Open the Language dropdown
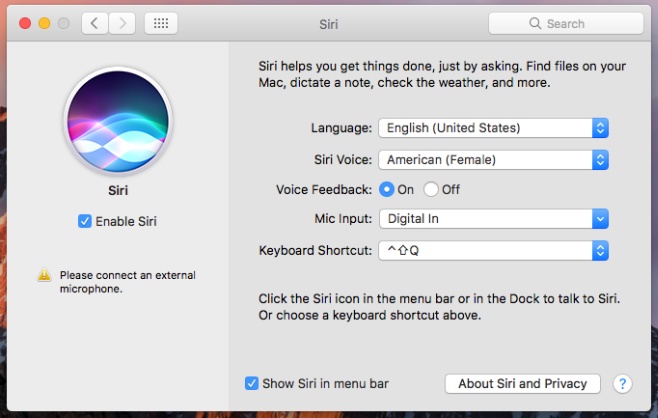The image size is (658, 418). [x=494, y=128]
